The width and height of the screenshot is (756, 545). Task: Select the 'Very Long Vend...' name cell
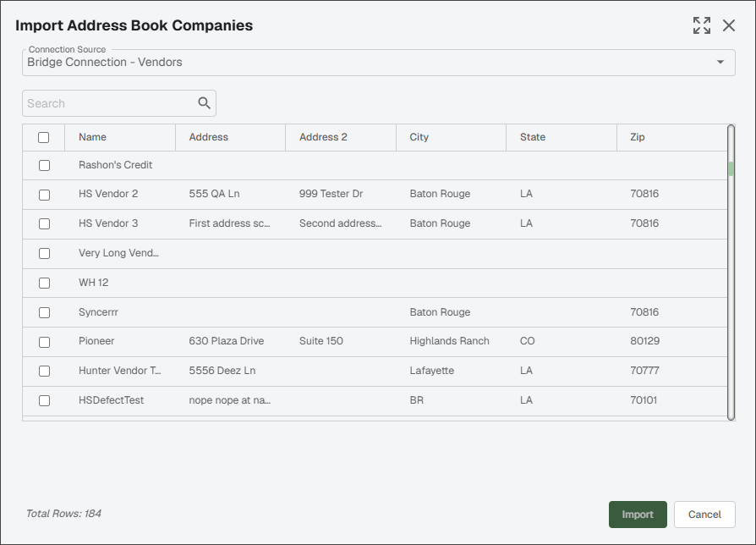[118, 253]
